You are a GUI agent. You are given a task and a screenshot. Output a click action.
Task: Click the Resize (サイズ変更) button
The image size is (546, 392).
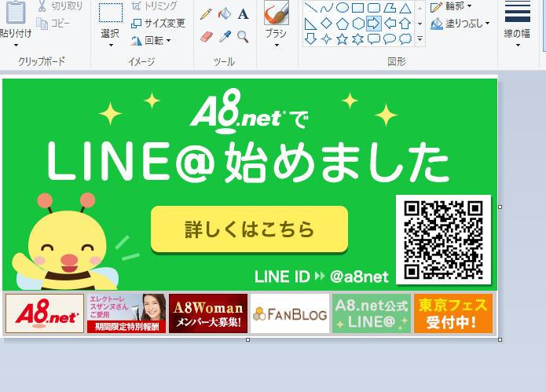tap(158, 24)
